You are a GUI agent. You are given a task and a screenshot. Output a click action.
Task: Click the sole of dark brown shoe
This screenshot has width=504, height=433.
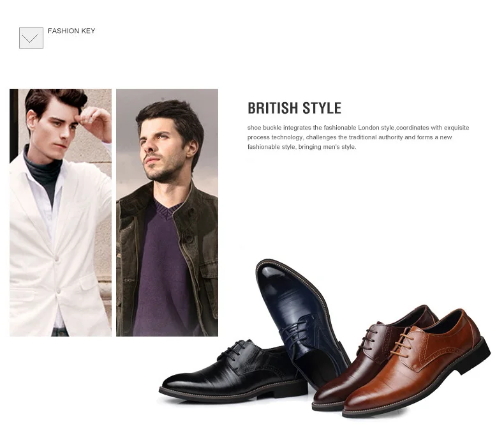pyautogui.click(x=328, y=406)
